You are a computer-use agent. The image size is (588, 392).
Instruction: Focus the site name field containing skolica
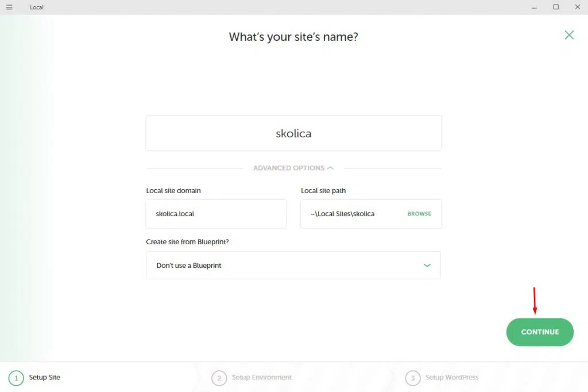(293, 133)
